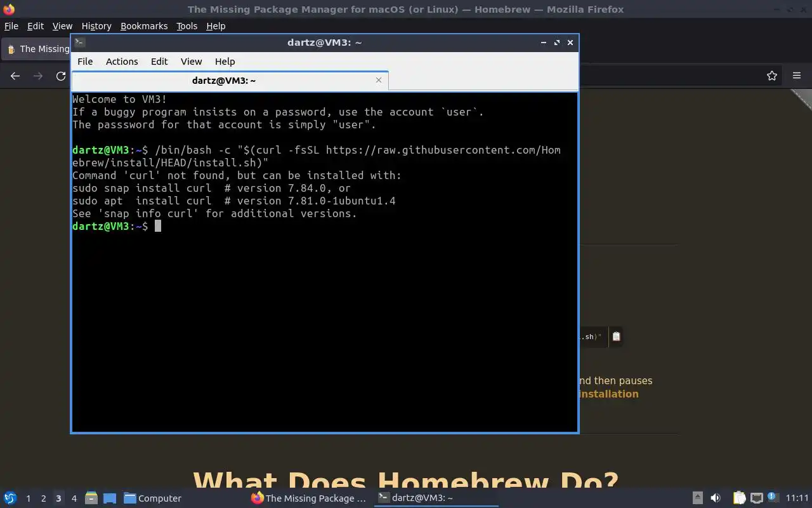The image size is (812, 508).
Task: Click the show desktop icon
Action: click(110, 498)
